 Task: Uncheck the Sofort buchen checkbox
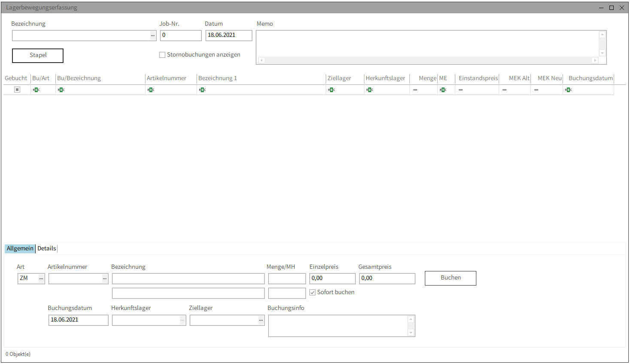312,292
